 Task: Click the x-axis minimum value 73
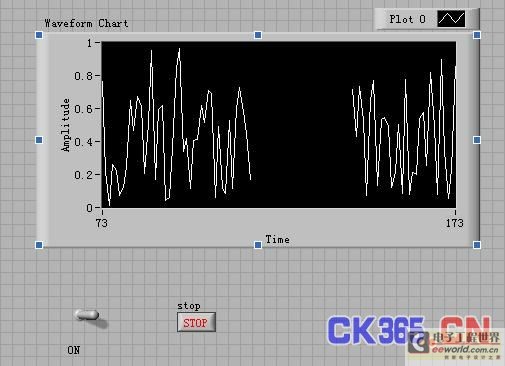102,223
